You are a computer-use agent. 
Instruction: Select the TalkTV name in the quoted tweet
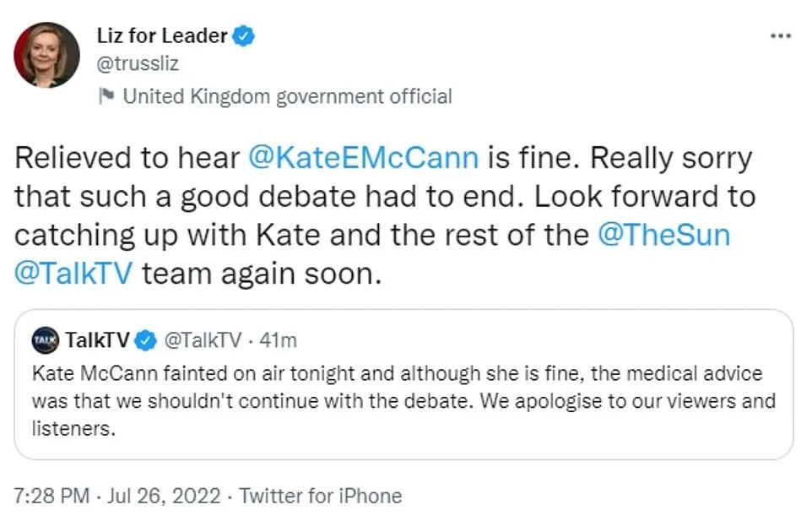(97, 340)
